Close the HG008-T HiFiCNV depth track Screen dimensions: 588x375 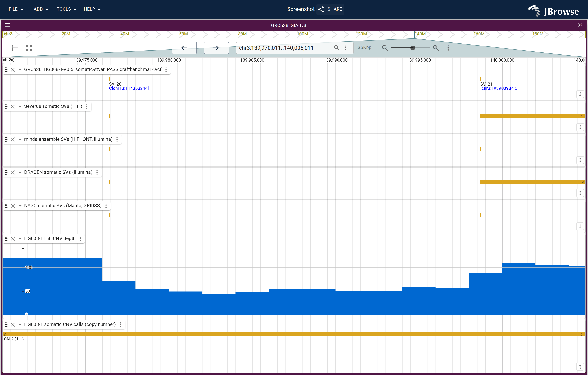click(13, 239)
